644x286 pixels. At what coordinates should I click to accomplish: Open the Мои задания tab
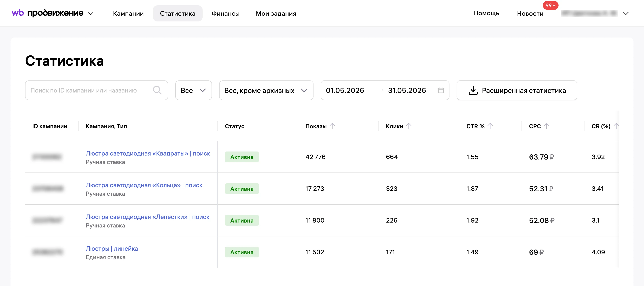pyautogui.click(x=276, y=13)
